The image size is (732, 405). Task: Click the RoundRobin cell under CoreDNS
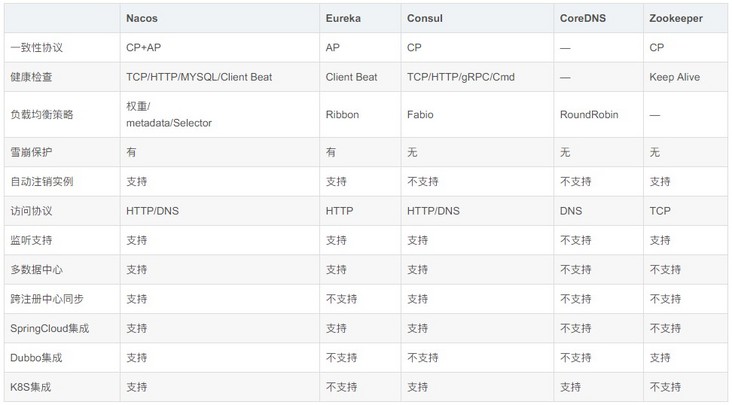pyautogui.click(x=589, y=114)
